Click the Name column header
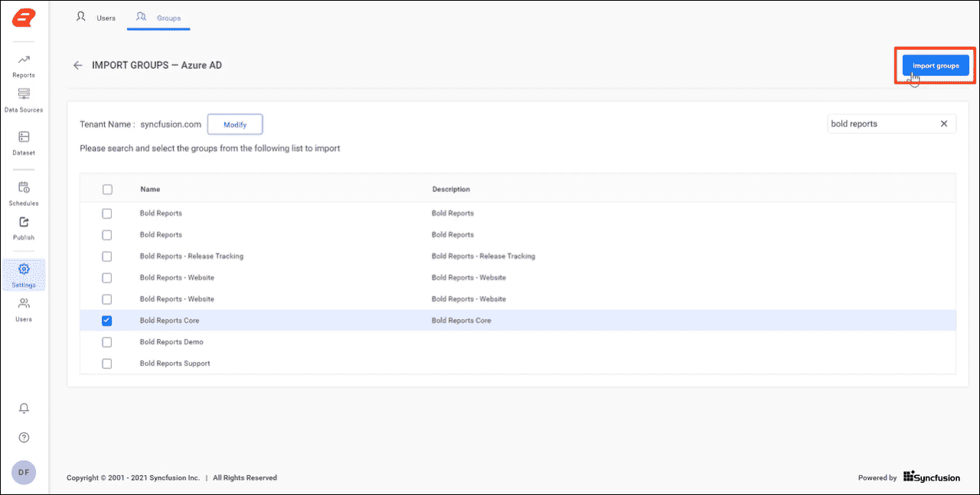This screenshot has height=495, width=980. coord(150,189)
